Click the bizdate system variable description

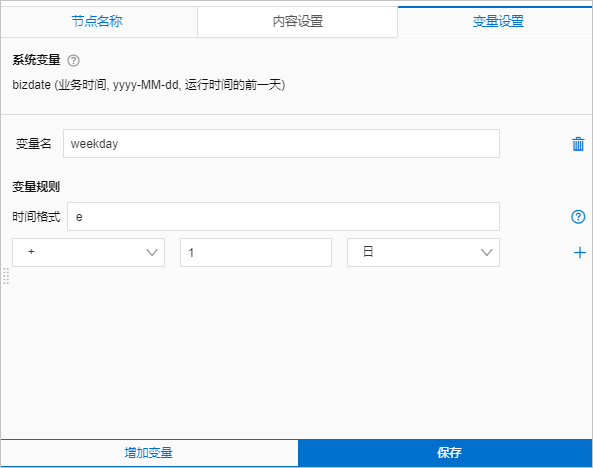point(149,85)
